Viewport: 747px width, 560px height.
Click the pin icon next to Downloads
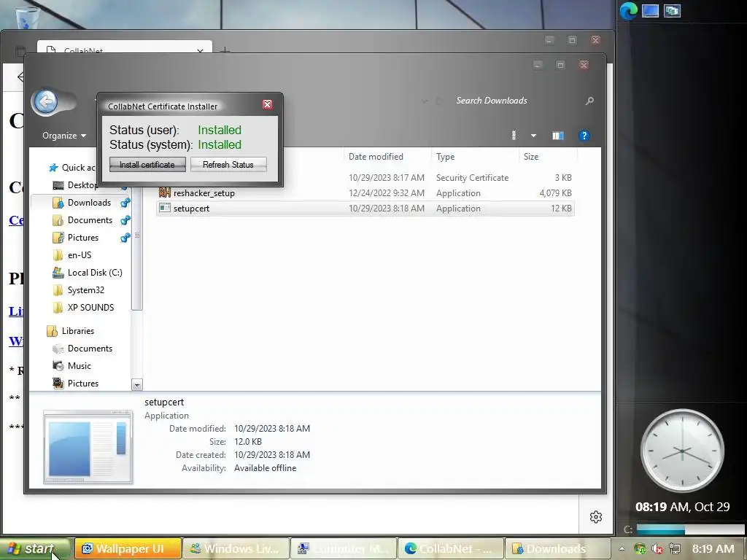click(125, 203)
